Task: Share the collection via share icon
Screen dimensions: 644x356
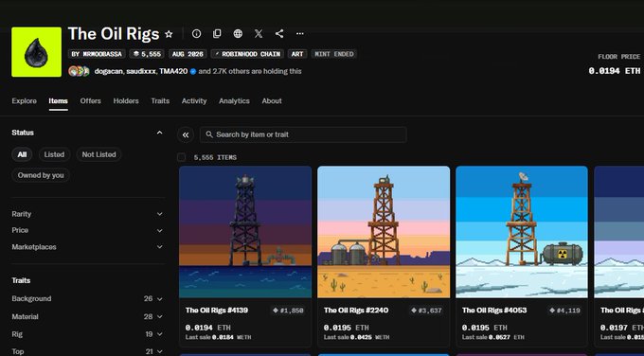Action: click(x=279, y=34)
